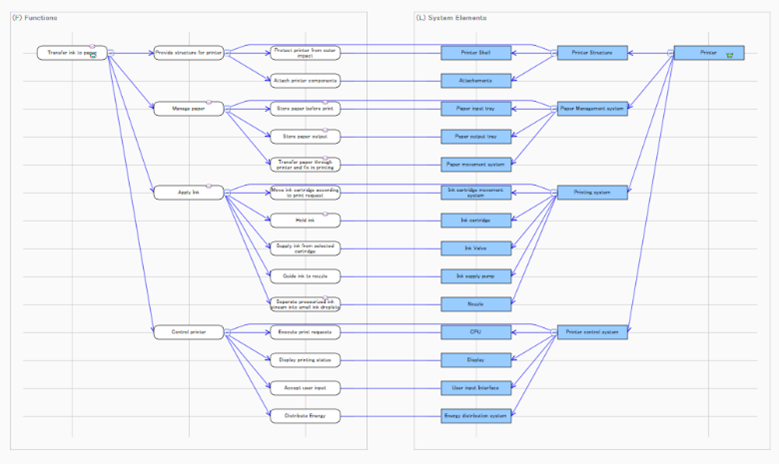Viewport: 779px width, 464px height.
Task: Collapse the 'Printing system' branch
Action: click(554, 192)
